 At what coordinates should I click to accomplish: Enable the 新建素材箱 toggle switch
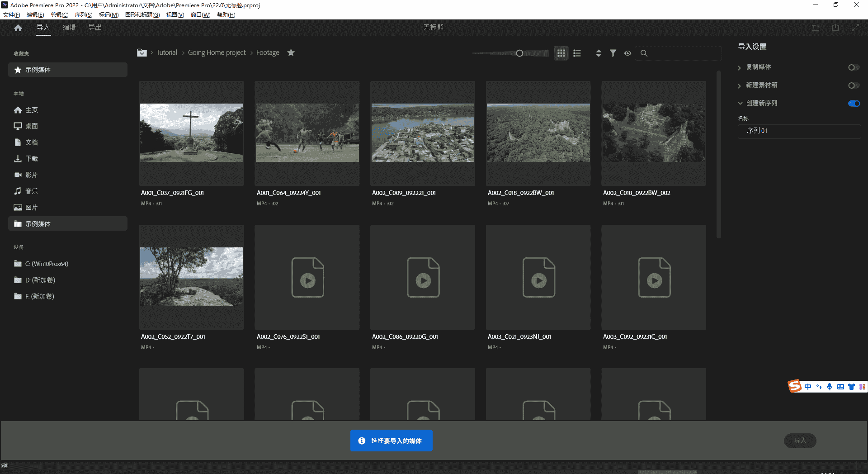tap(853, 85)
